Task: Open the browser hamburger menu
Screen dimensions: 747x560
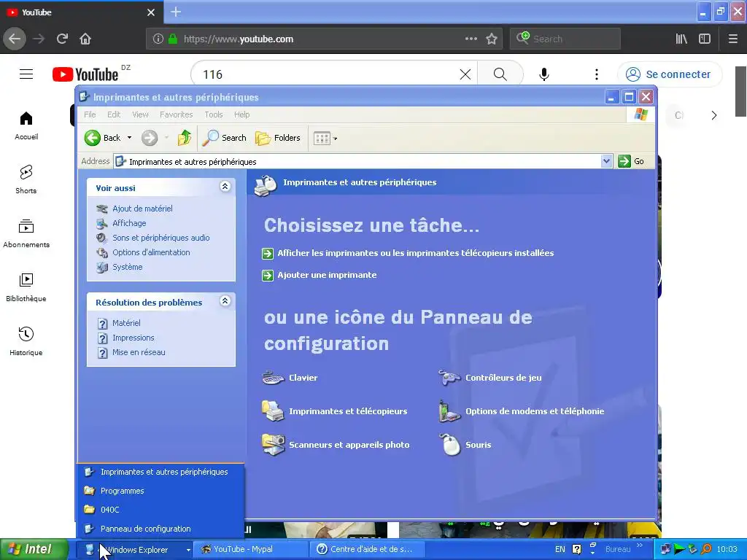Action: pos(732,39)
